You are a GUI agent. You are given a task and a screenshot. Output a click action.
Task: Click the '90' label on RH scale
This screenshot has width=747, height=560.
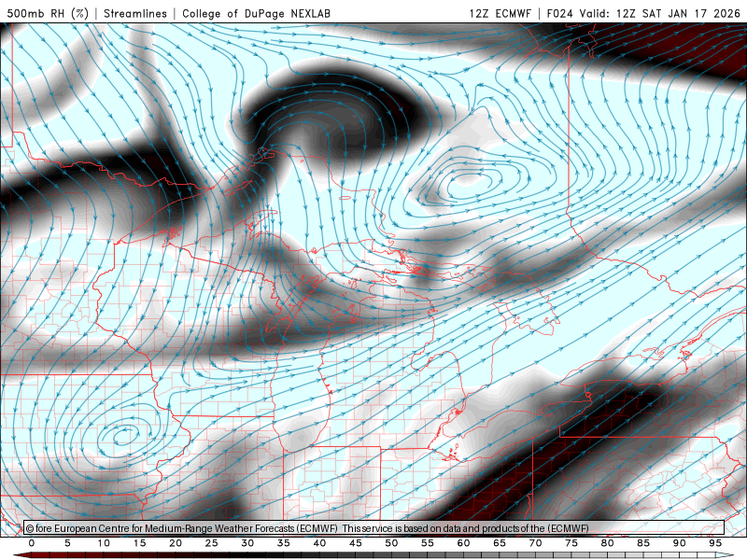click(679, 543)
